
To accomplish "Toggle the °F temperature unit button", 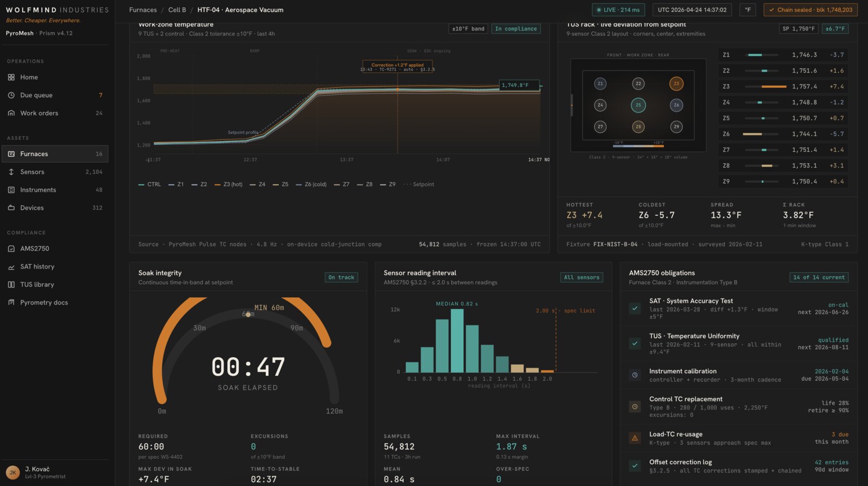I will pyautogui.click(x=748, y=10).
